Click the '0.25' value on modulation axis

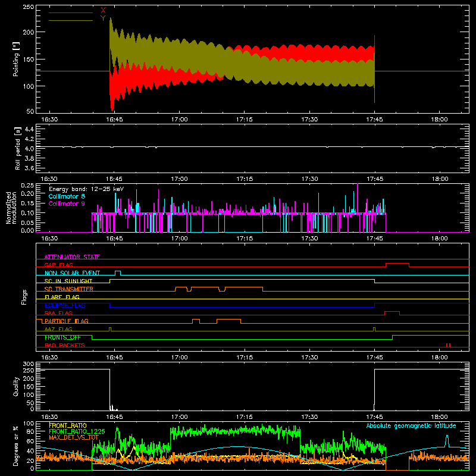27,186
